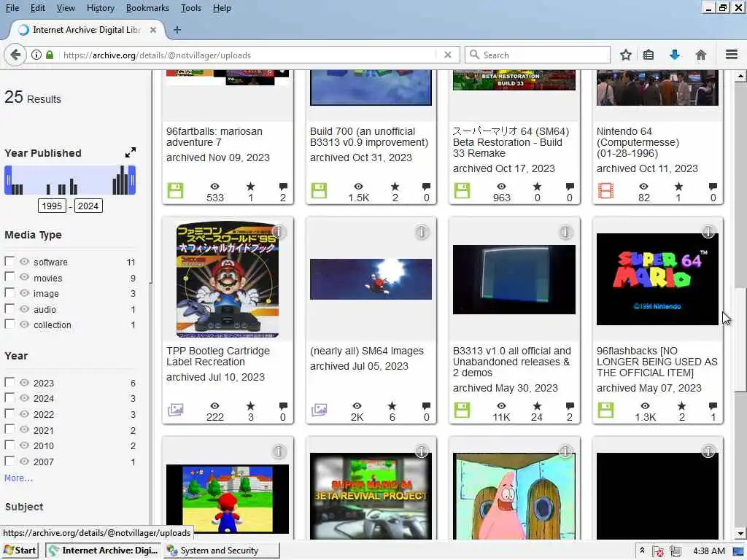Open the 96fartballs: mariosan adventure 7 item
Viewport: 747px width, 560px height.
(x=214, y=136)
